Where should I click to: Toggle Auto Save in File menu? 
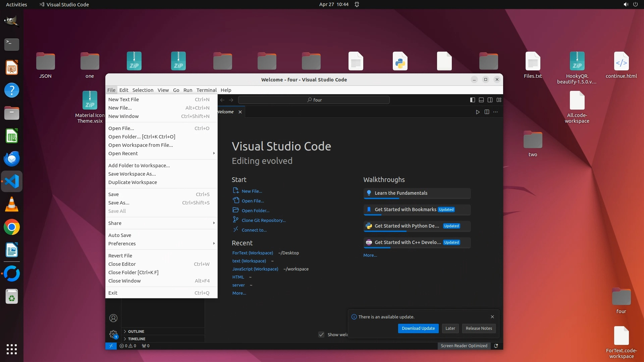[120, 235]
